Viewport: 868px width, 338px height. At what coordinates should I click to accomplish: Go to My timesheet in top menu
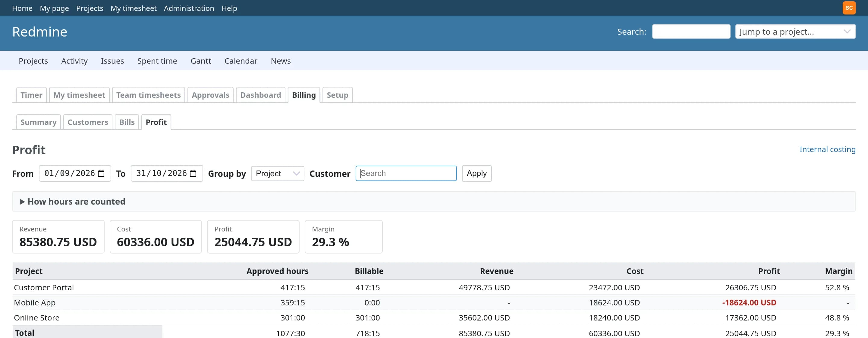point(134,8)
